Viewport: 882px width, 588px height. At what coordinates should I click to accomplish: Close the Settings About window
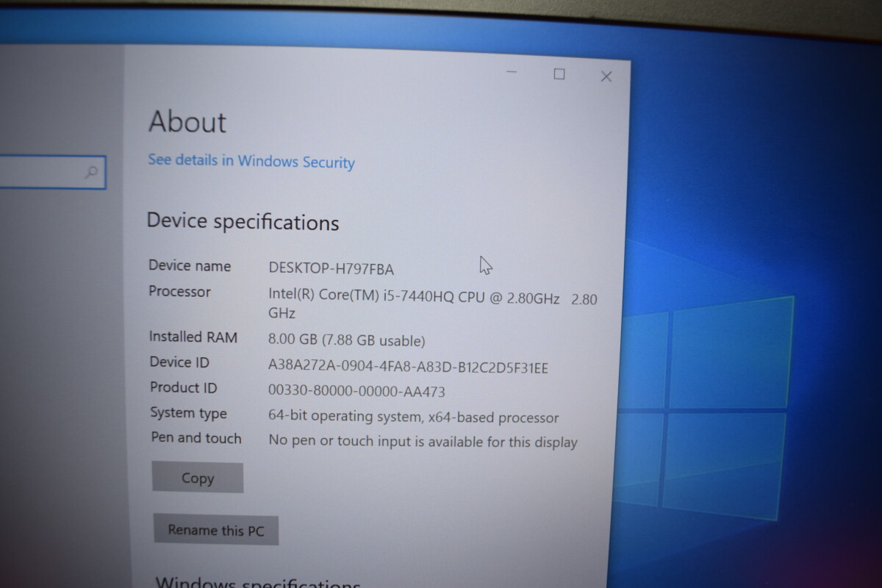(x=606, y=76)
